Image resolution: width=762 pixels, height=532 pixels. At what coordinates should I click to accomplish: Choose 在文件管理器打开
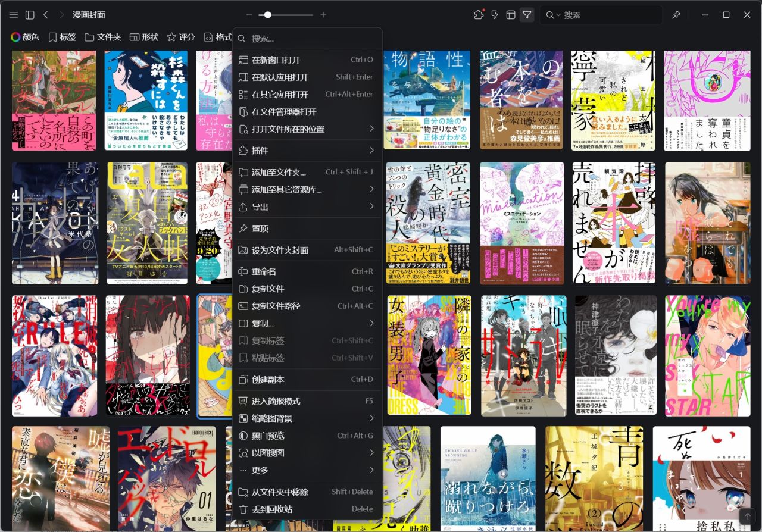tap(307, 111)
